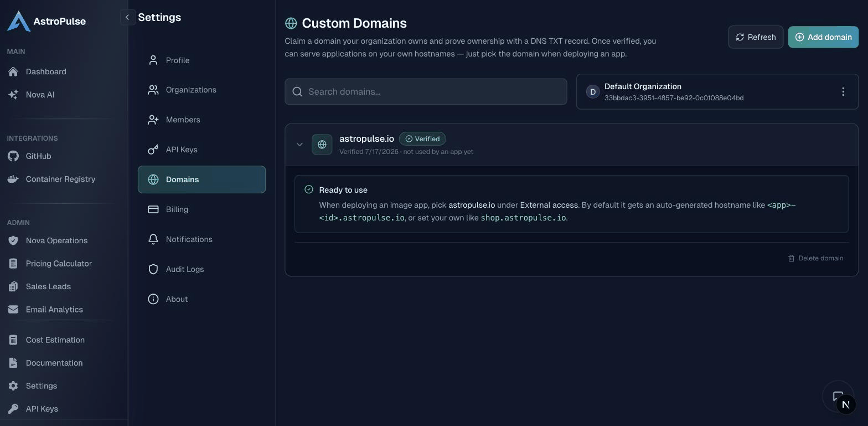Click the Verified 7/17/2026 status line

[406, 152]
